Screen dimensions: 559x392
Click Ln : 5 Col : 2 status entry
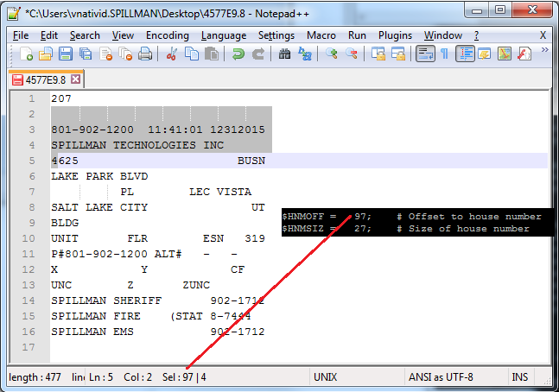(x=120, y=377)
